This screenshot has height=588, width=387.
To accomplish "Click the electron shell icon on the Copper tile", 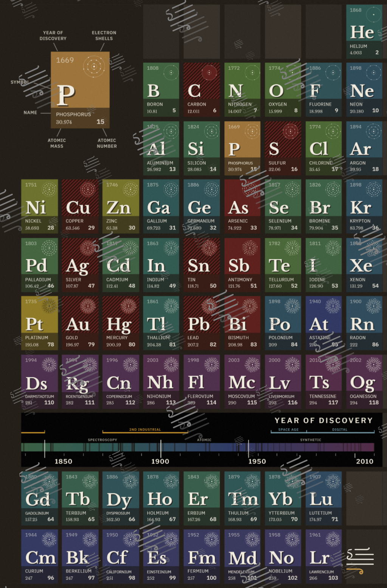I will (x=88, y=190).
